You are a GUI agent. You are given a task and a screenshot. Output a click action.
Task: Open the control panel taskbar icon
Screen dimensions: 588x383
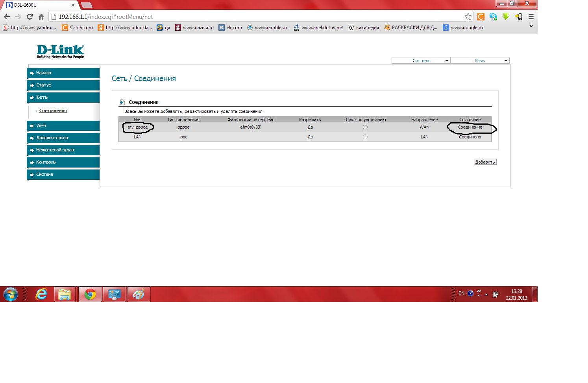coord(115,294)
